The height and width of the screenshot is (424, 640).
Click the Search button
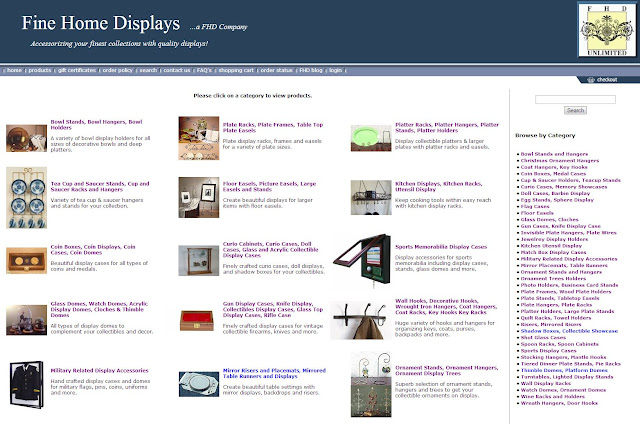click(575, 110)
